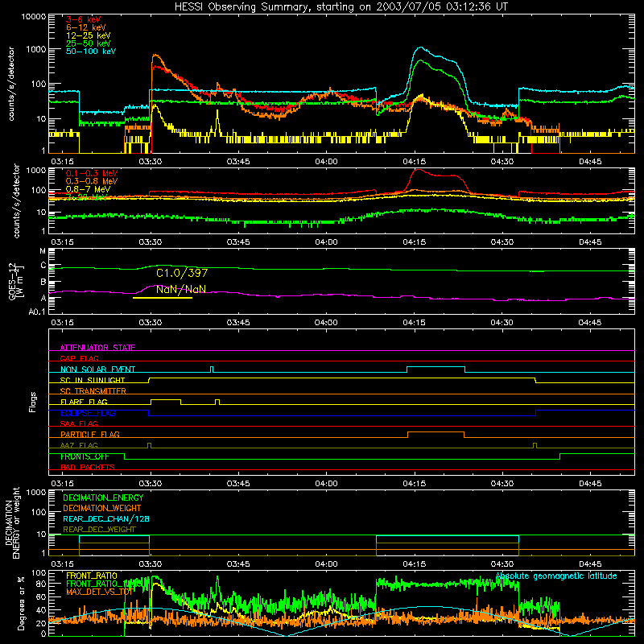Select the cyan 50-100 keV legend label
This screenshot has width=644, height=644.
pyautogui.click(x=91, y=52)
